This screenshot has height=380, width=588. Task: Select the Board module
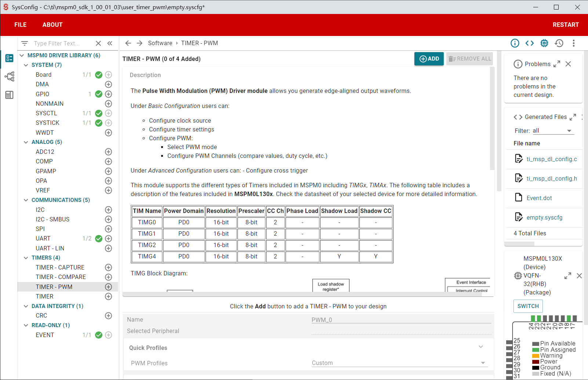[44, 75]
